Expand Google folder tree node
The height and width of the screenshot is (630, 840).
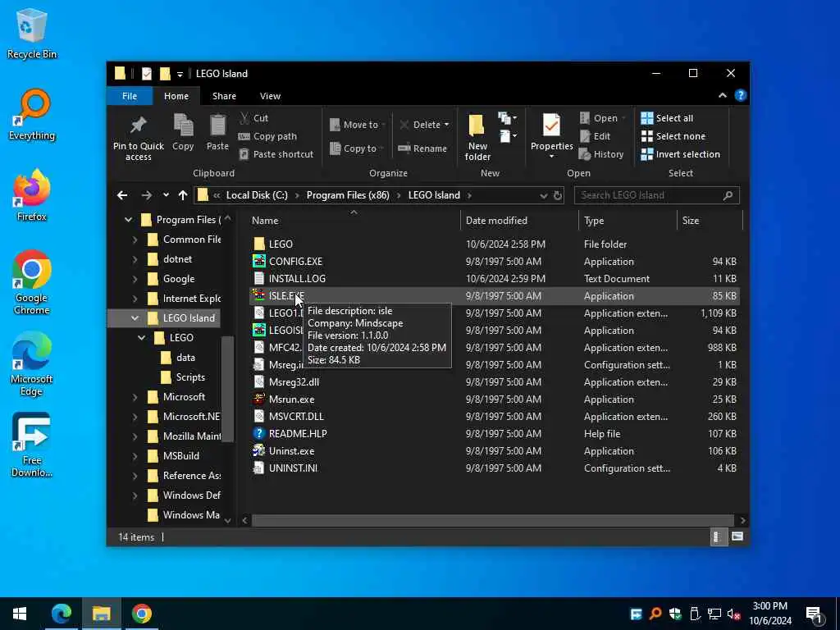click(135, 279)
